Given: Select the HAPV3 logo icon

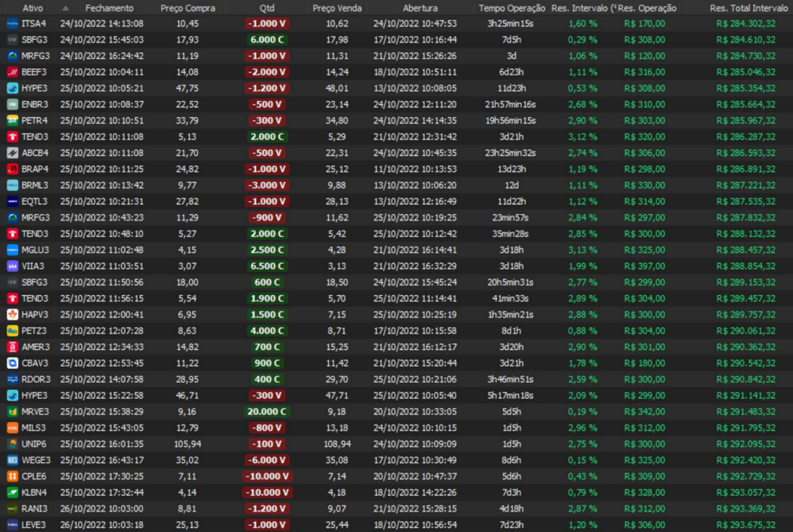Looking at the screenshot, I should coord(13,314).
